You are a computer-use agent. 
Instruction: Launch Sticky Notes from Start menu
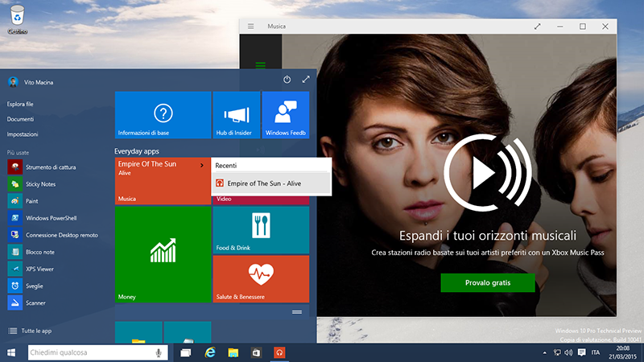pyautogui.click(x=31, y=184)
